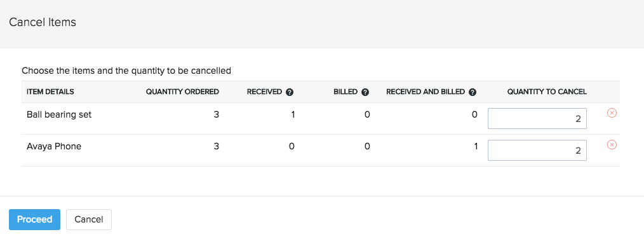
Task: Click the Received and Billed header text
Action: (x=426, y=92)
